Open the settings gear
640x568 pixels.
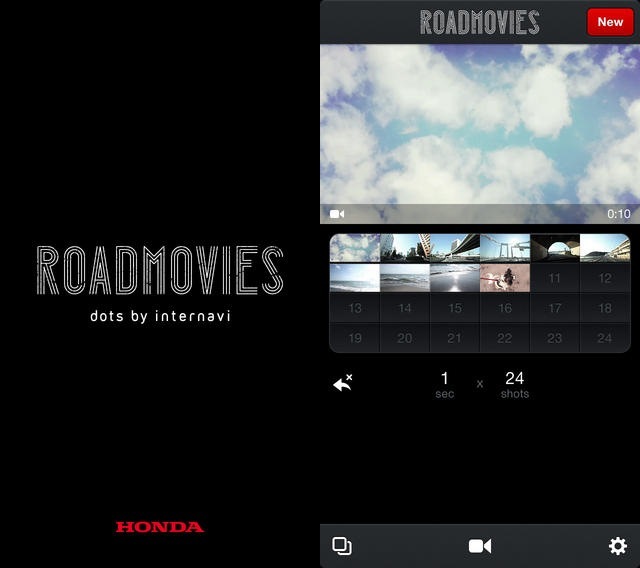[x=618, y=546]
